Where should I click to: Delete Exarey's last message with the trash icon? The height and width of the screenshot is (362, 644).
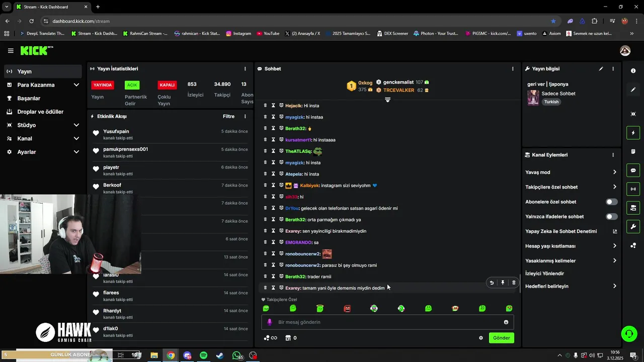tap(514, 283)
